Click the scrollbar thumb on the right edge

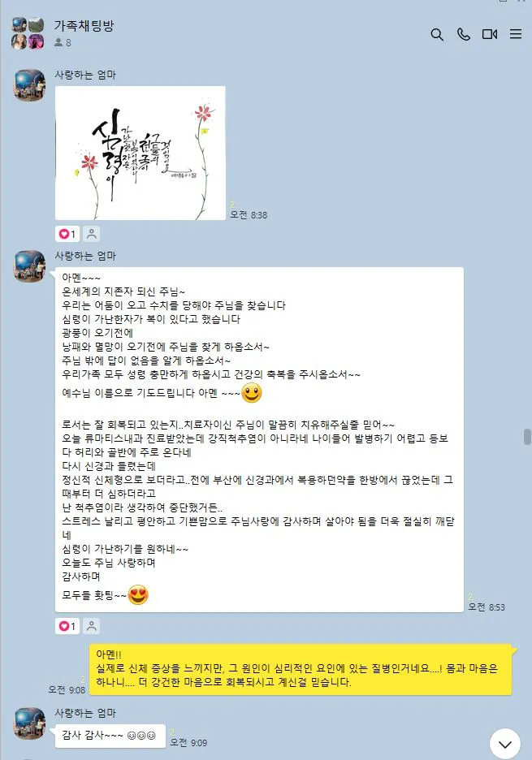point(527,436)
